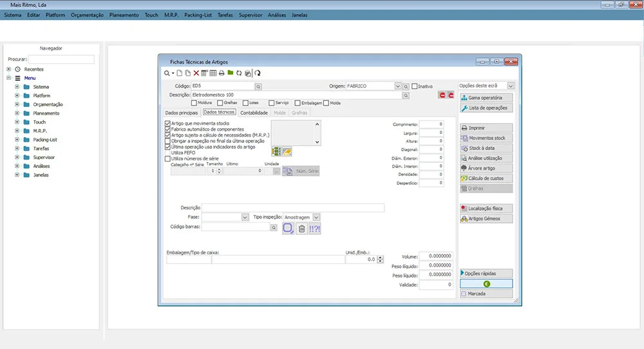Click the form view icon beside the red X

click(x=204, y=73)
